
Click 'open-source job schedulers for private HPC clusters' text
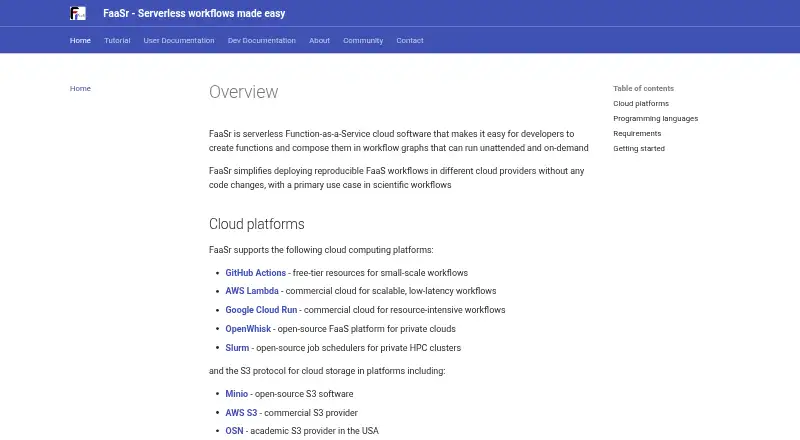tap(358, 348)
